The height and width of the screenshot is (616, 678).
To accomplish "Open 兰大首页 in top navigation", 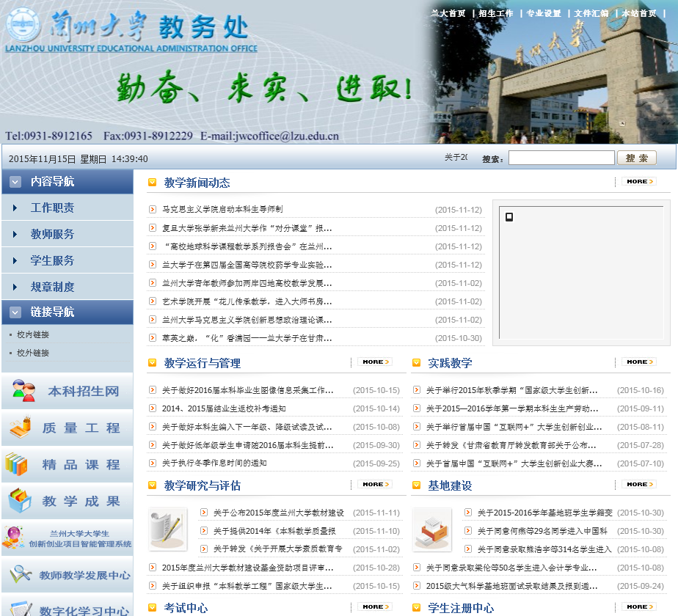I will pos(448,13).
